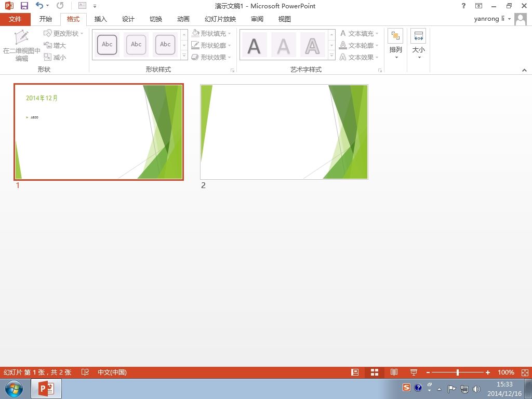Click the 中文(中国) language indicator
Screen dimensions: 532x399
112,372
